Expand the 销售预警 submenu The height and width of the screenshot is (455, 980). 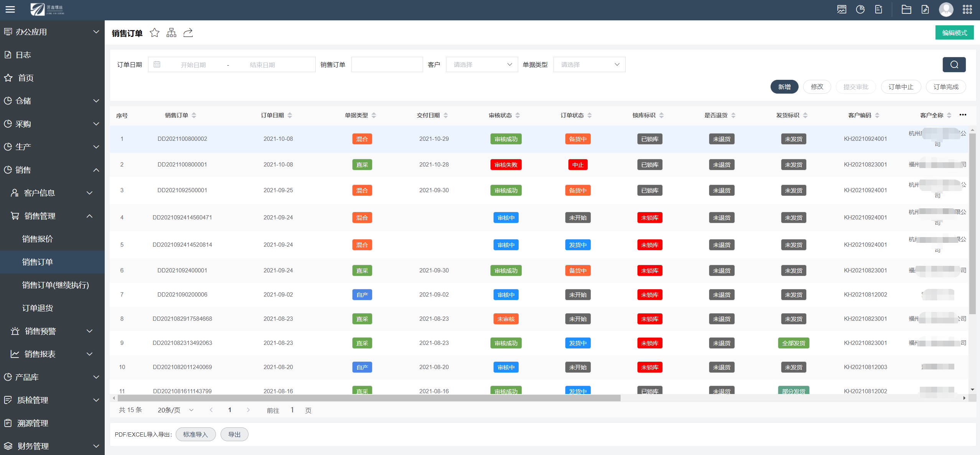(52, 331)
